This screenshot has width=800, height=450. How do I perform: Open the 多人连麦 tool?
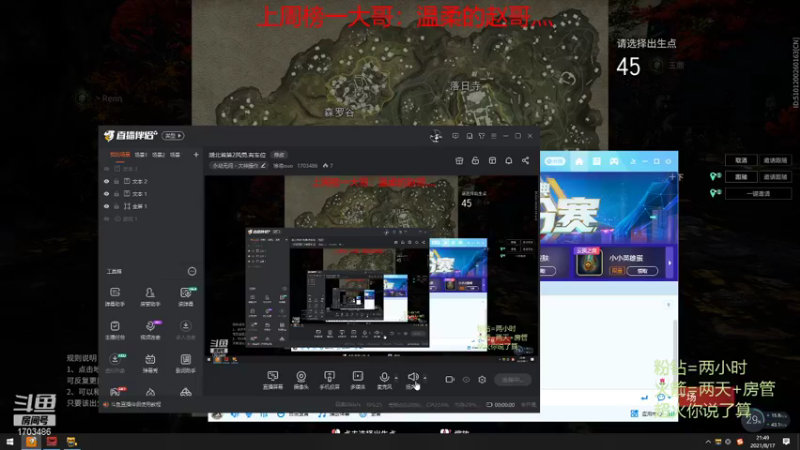186,330
